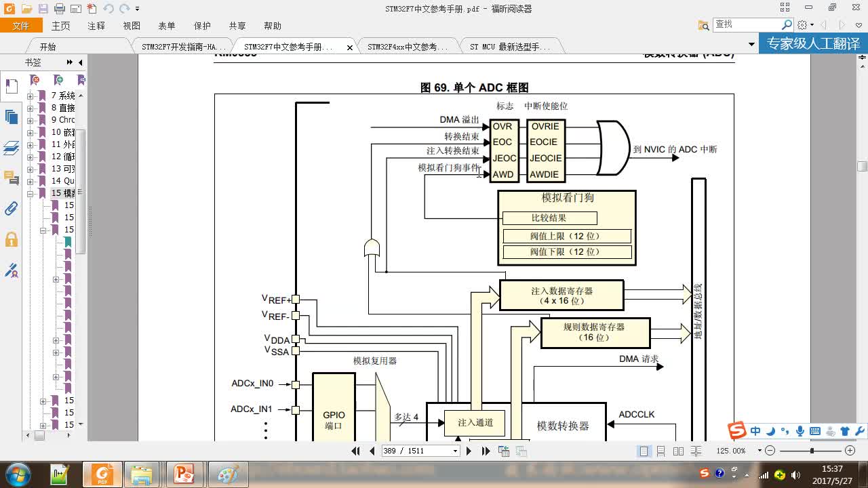Click the previous view icon in status bar

pyautogui.click(x=504, y=451)
